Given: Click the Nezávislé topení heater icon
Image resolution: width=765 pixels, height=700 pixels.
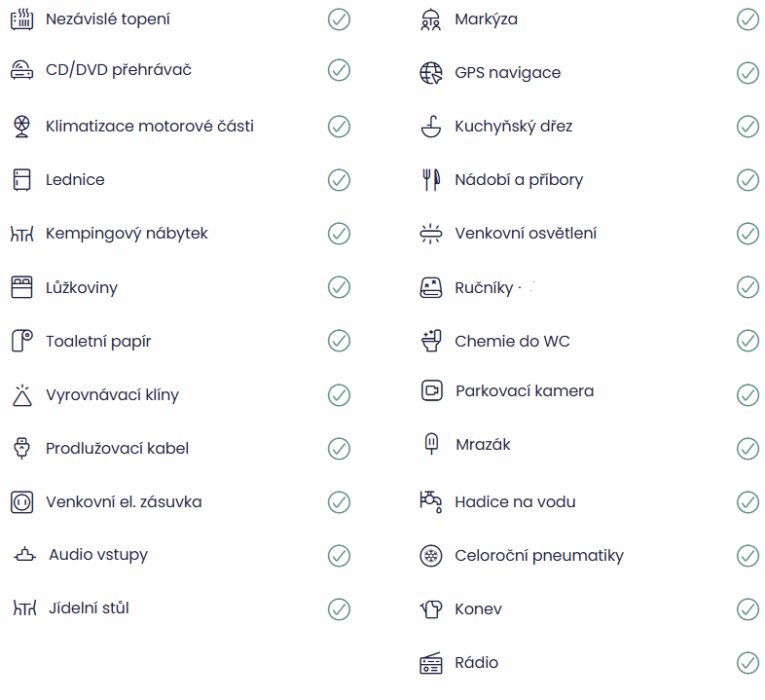Looking at the screenshot, I should tap(21, 18).
